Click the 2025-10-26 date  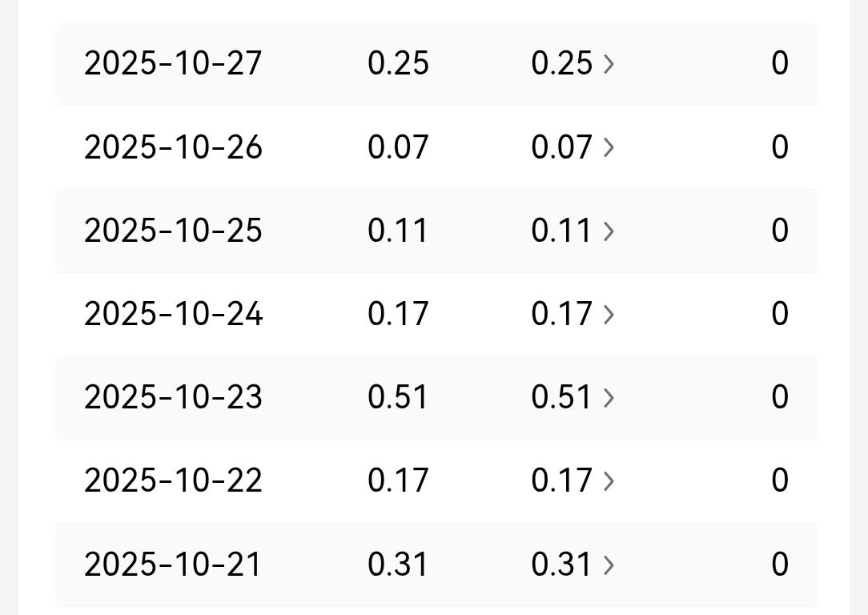tap(173, 147)
